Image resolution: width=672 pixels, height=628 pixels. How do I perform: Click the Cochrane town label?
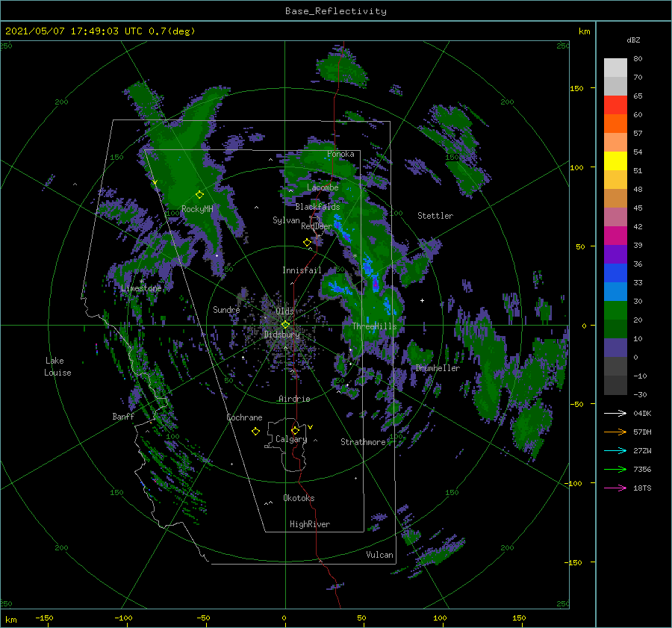(244, 417)
